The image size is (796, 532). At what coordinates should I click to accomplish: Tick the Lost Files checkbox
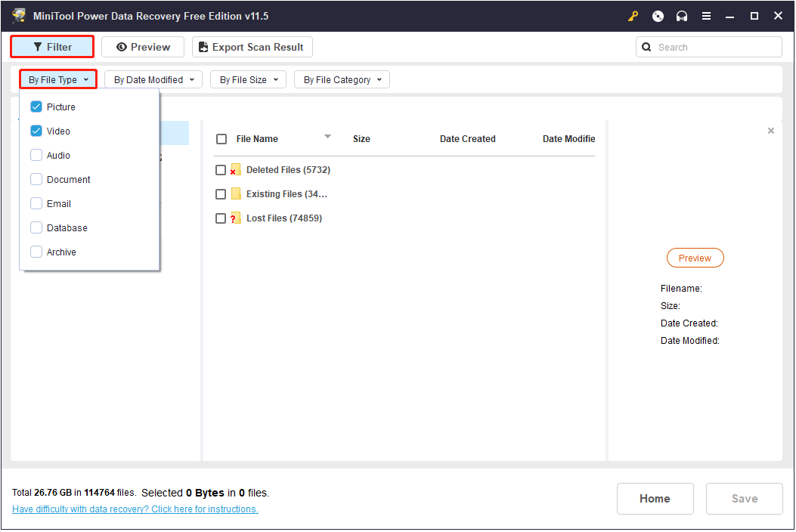pyautogui.click(x=220, y=218)
